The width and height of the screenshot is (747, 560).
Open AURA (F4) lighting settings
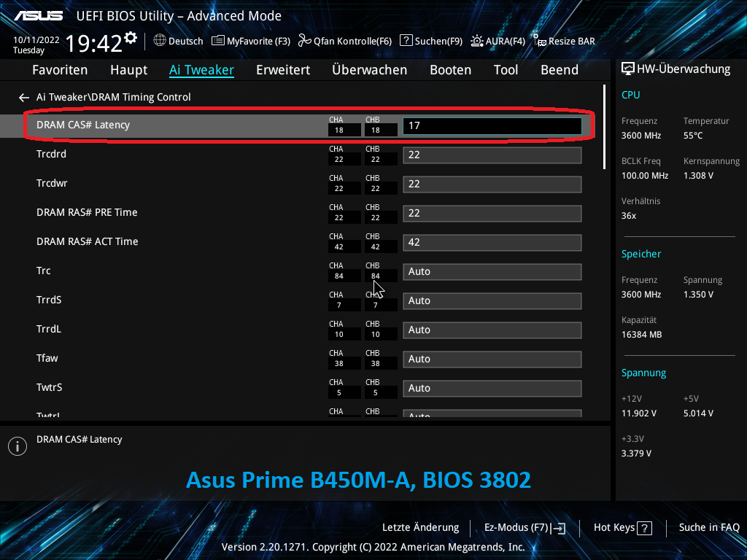[498, 41]
